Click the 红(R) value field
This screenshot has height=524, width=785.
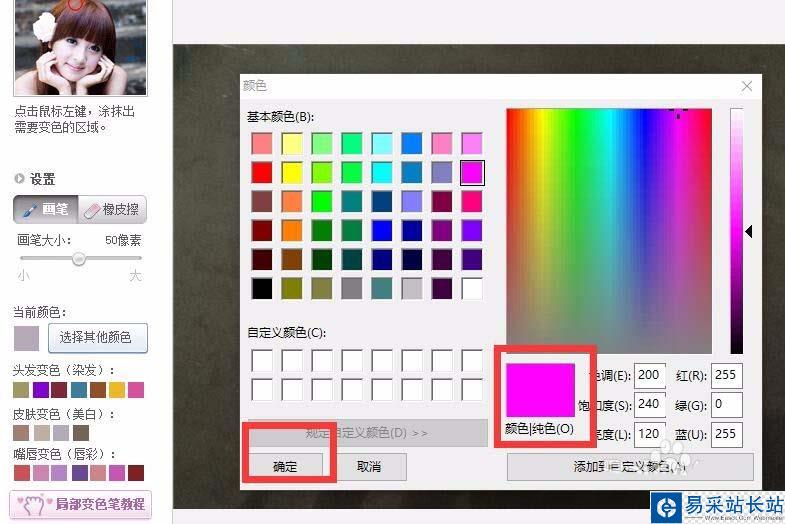[726, 375]
